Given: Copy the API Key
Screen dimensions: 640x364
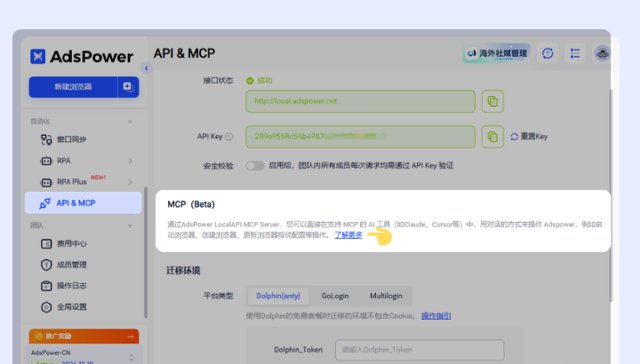Looking at the screenshot, I should [492, 137].
